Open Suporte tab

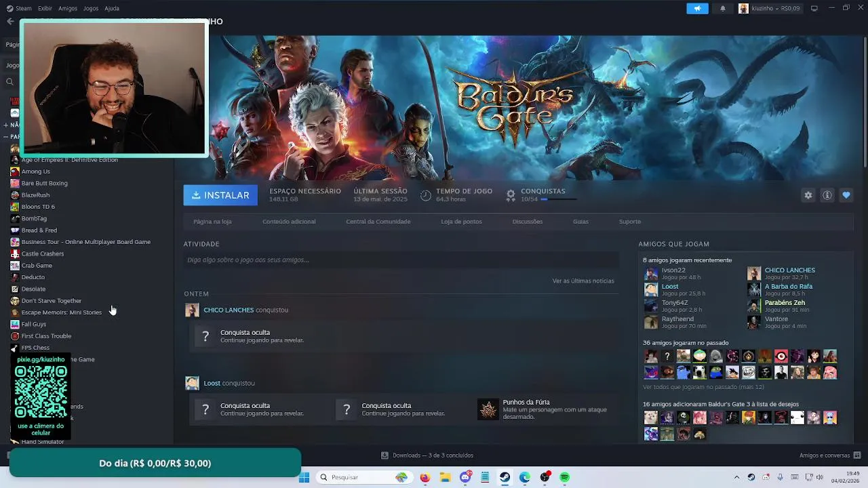[629, 222]
